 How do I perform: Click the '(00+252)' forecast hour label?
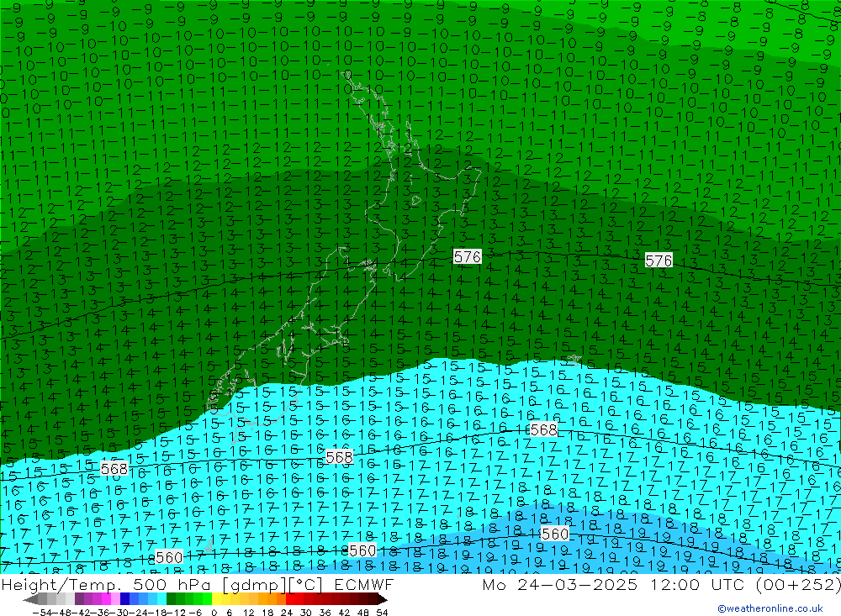797,584
